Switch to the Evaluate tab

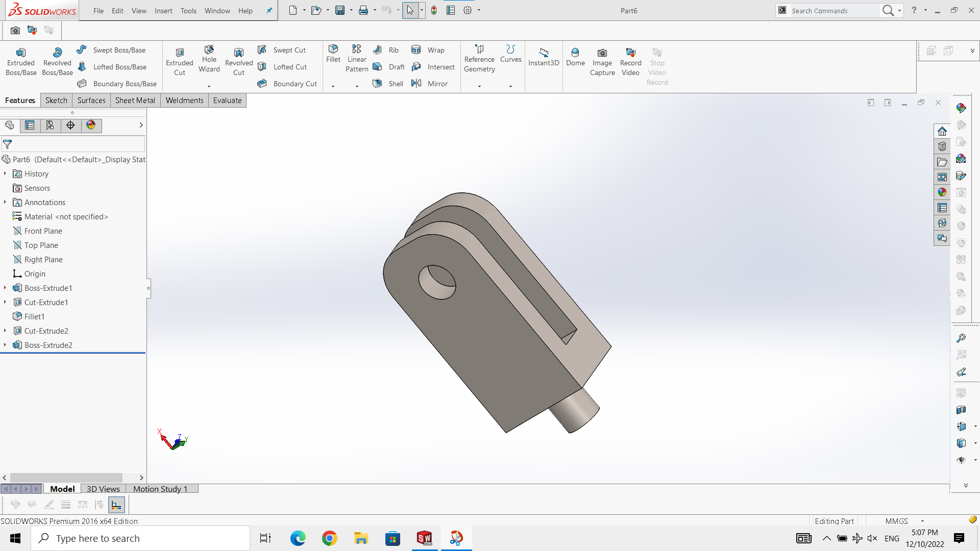pos(227,101)
